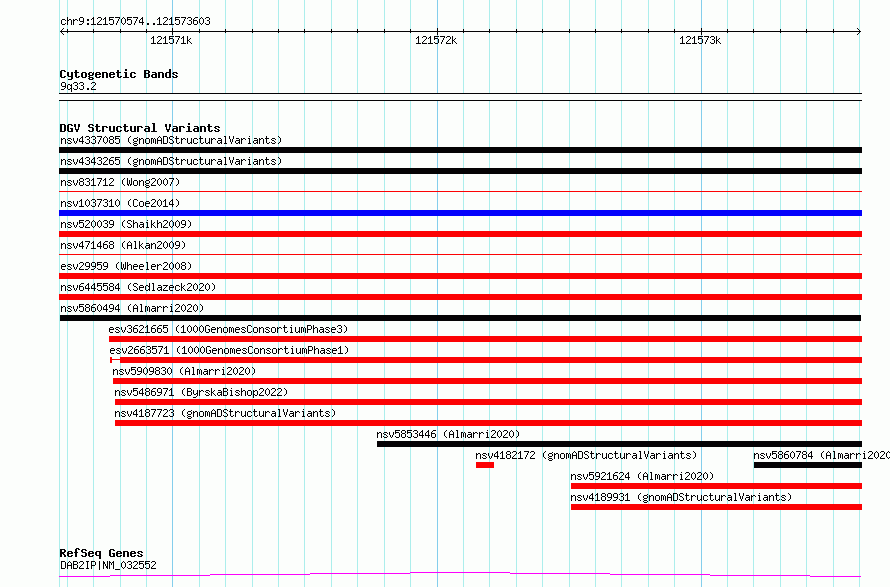This screenshot has height=587, width=890.
Task: Open nsv1037310 (Coe2014) label
Action: 120,203
